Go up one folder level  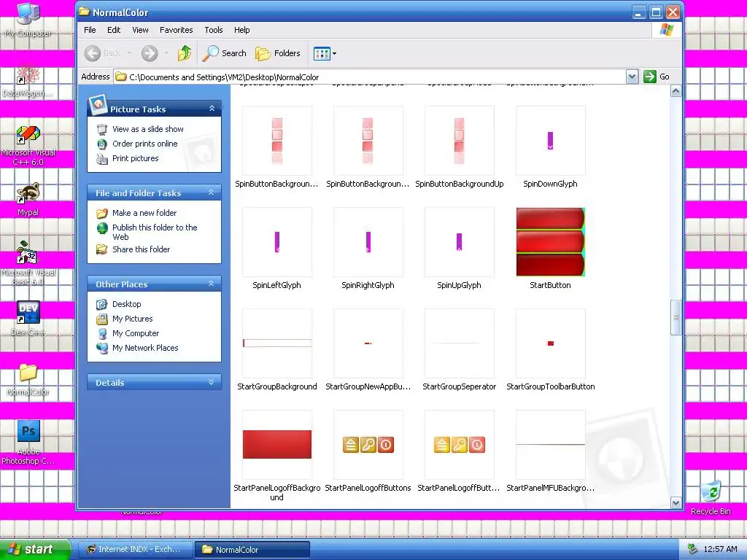[x=185, y=53]
